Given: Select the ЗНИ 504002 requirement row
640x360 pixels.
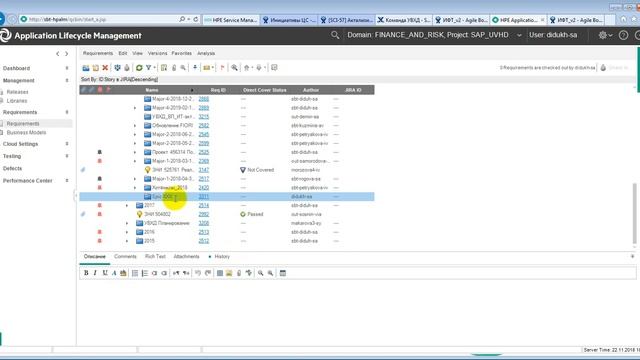Looking at the screenshot, I should (227, 214).
